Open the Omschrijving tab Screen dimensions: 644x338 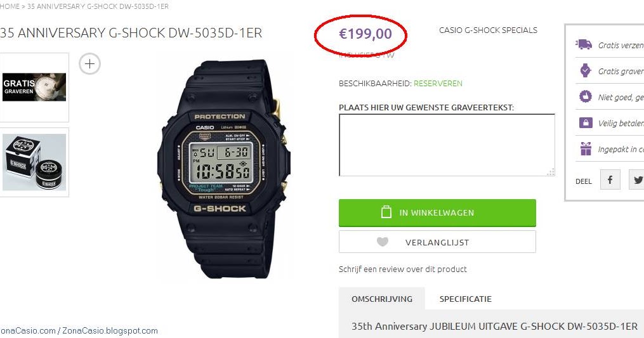tap(382, 299)
